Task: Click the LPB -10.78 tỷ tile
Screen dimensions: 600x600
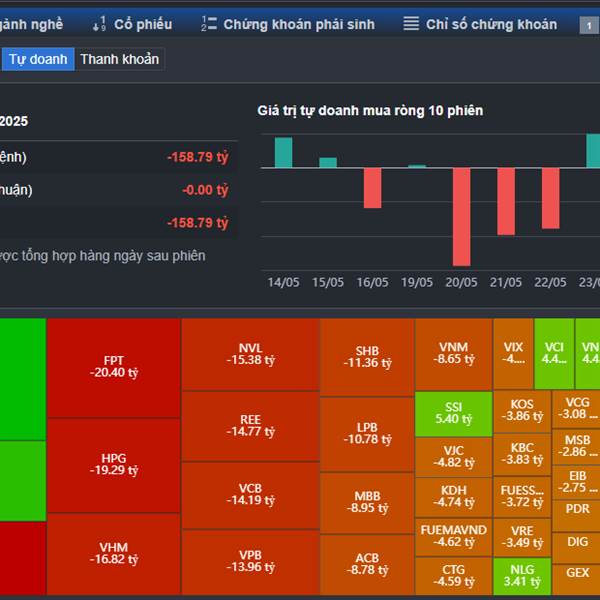Action: (367, 434)
